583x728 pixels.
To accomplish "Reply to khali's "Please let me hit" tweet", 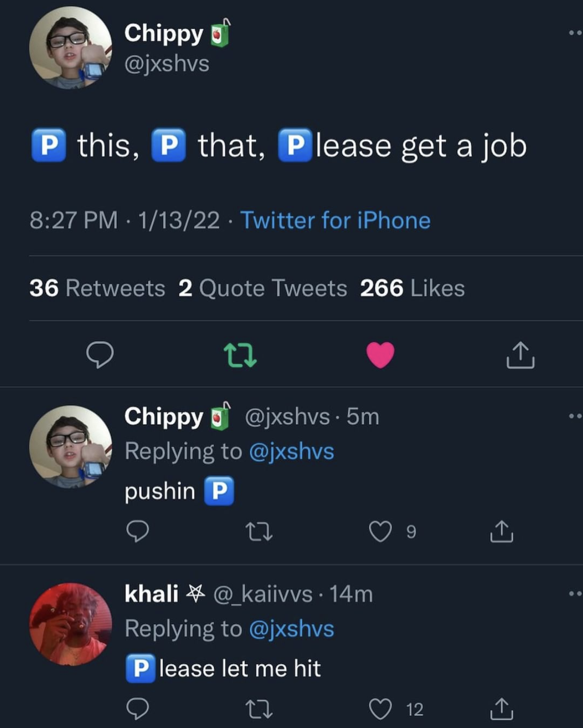I will (138, 709).
